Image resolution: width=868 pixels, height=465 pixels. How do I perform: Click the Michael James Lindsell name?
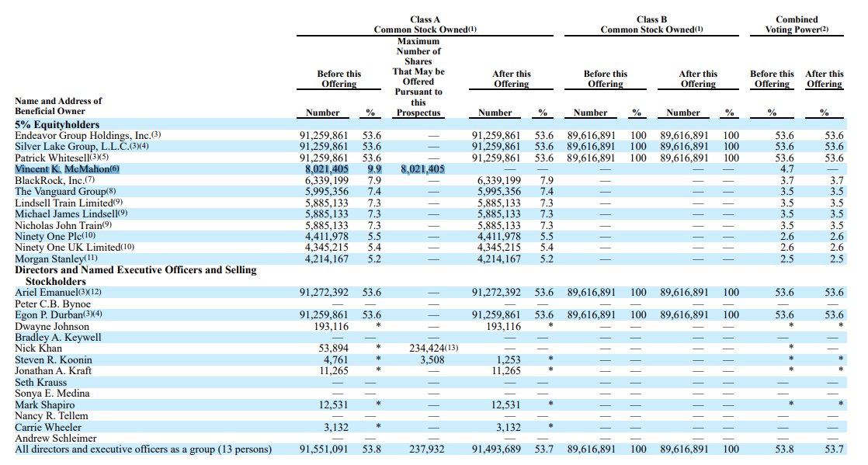click(71, 214)
